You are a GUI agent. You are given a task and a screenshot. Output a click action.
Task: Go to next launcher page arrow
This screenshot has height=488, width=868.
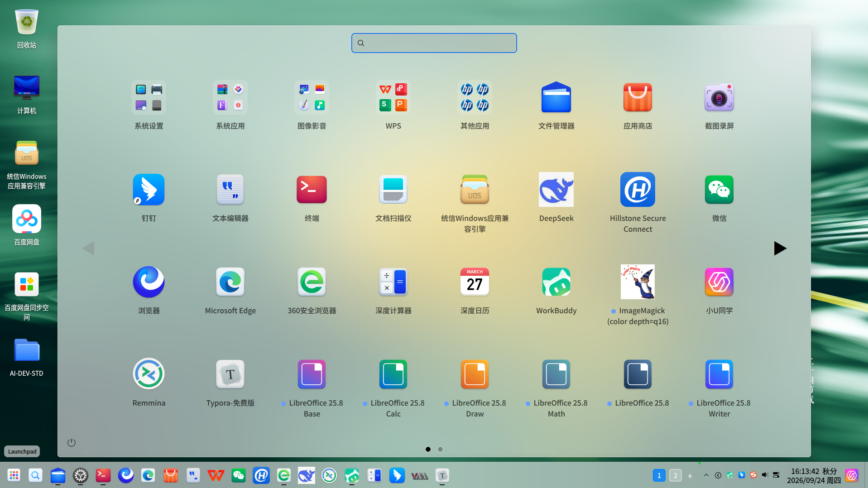pyautogui.click(x=780, y=248)
